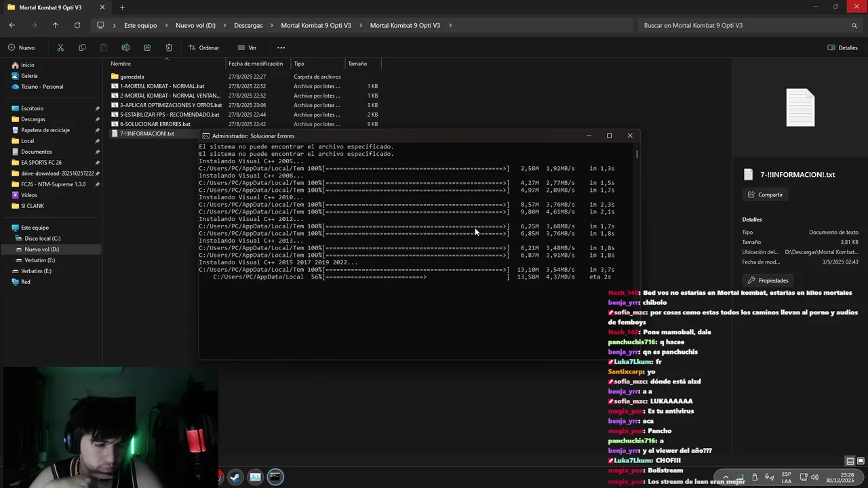Viewport: 868px width, 488px height.
Task: Copy the selected file using toolbar icon
Action: (x=82, y=47)
